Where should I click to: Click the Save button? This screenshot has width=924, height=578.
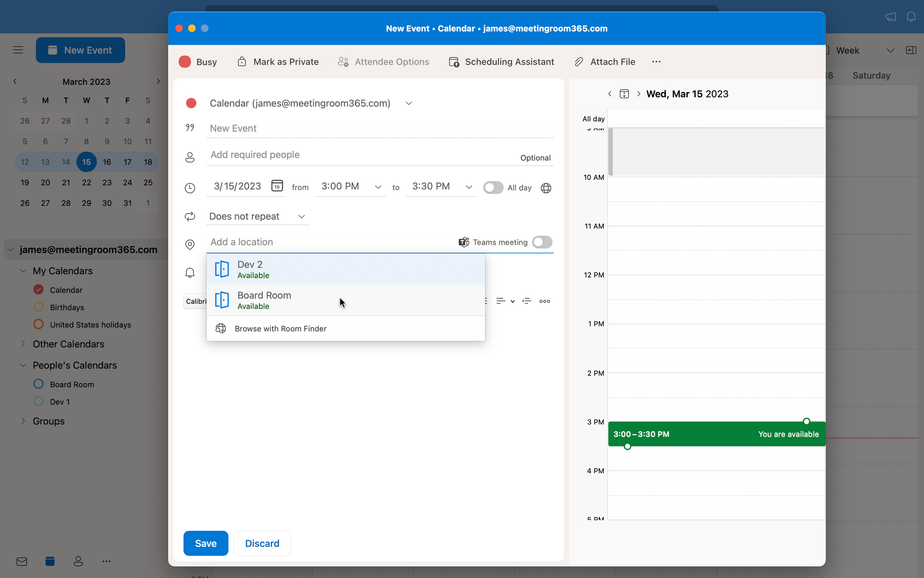[x=206, y=543]
